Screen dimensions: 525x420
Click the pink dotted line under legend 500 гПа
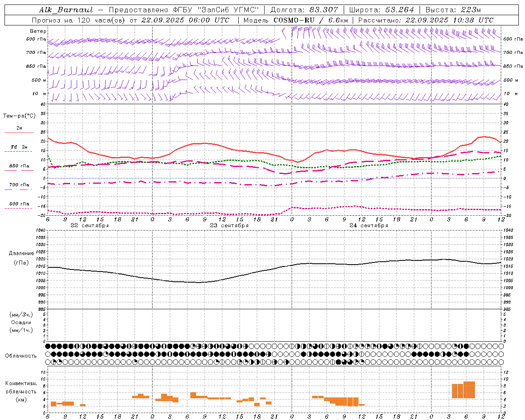18,208
